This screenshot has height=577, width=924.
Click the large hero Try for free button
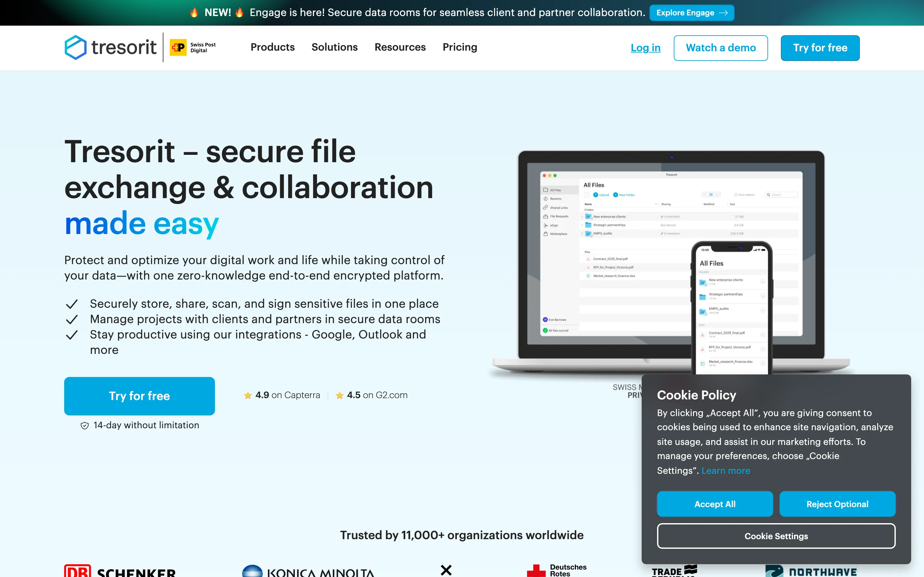coord(139,396)
